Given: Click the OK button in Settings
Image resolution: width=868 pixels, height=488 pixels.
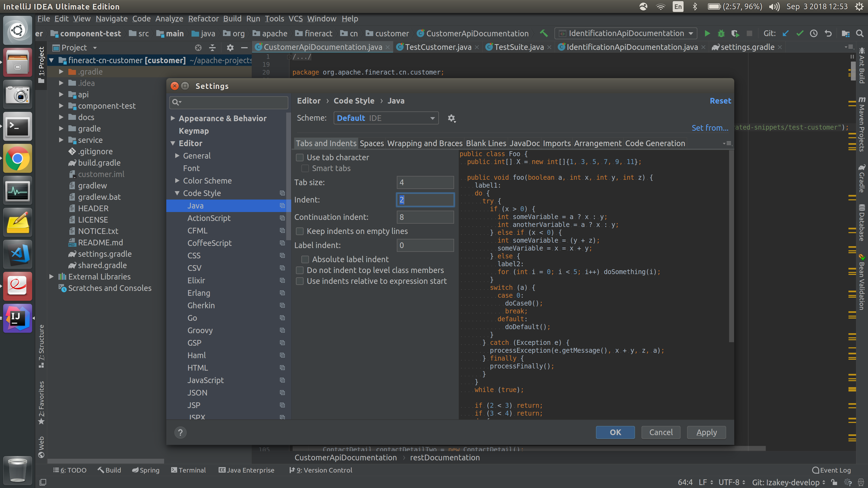Looking at the screenshot, I should (615, 432).
